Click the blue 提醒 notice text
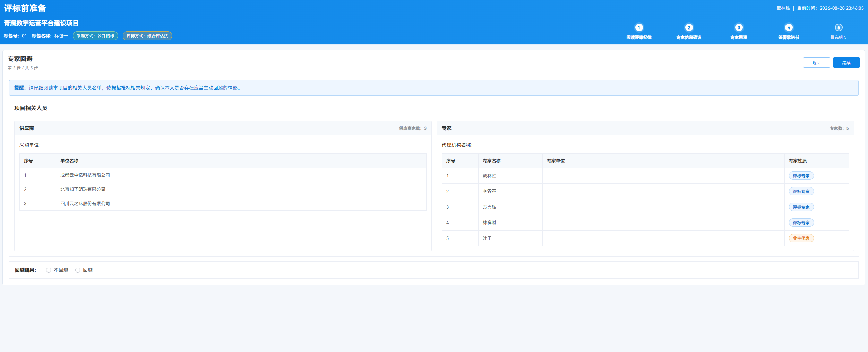The height and width of the screenshot is (352, 868). (x=128, y=88)
